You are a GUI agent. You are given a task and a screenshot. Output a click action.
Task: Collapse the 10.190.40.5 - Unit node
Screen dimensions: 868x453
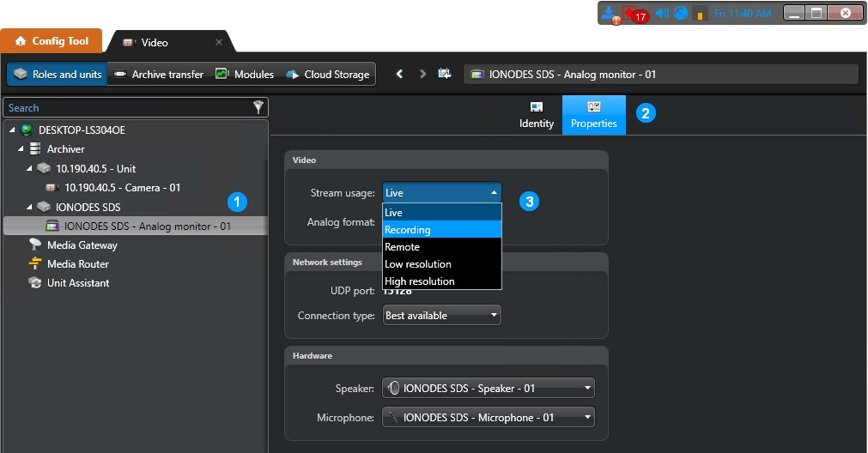tap(30, 168)
